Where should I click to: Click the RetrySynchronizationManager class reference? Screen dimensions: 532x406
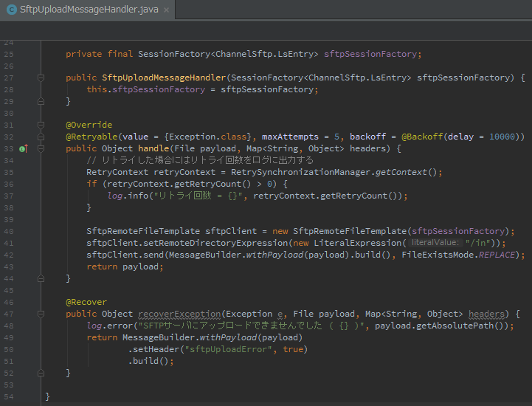point(302,173)
